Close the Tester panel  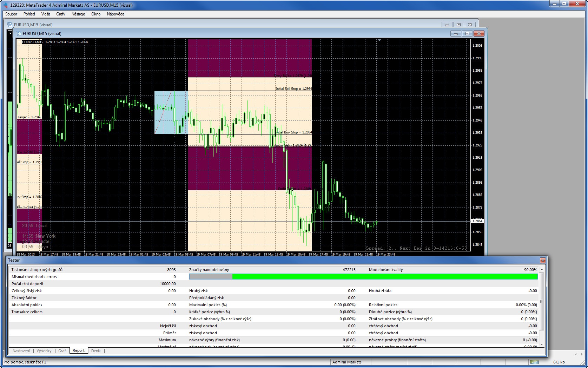pos(543,260)
